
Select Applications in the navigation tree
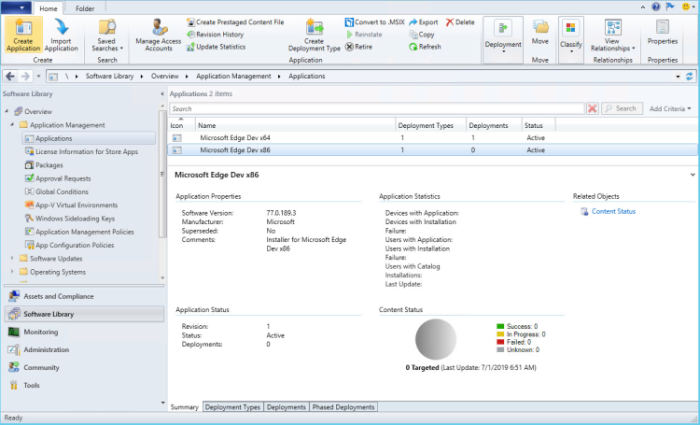tap(89, 138)
